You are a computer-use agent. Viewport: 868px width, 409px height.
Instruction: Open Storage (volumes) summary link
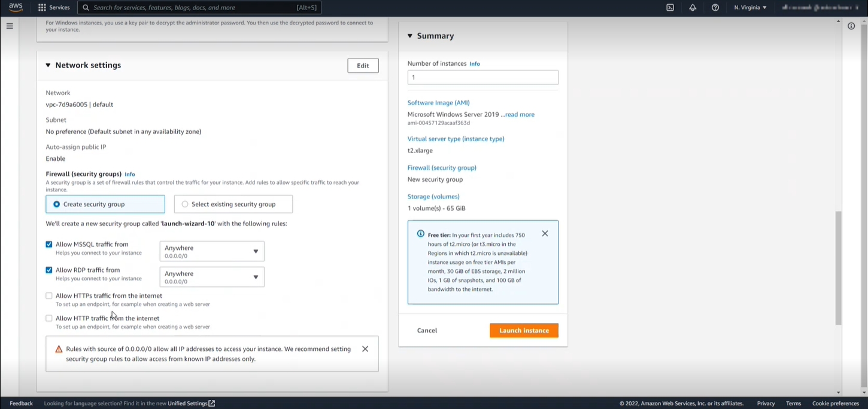pos(433,197)
